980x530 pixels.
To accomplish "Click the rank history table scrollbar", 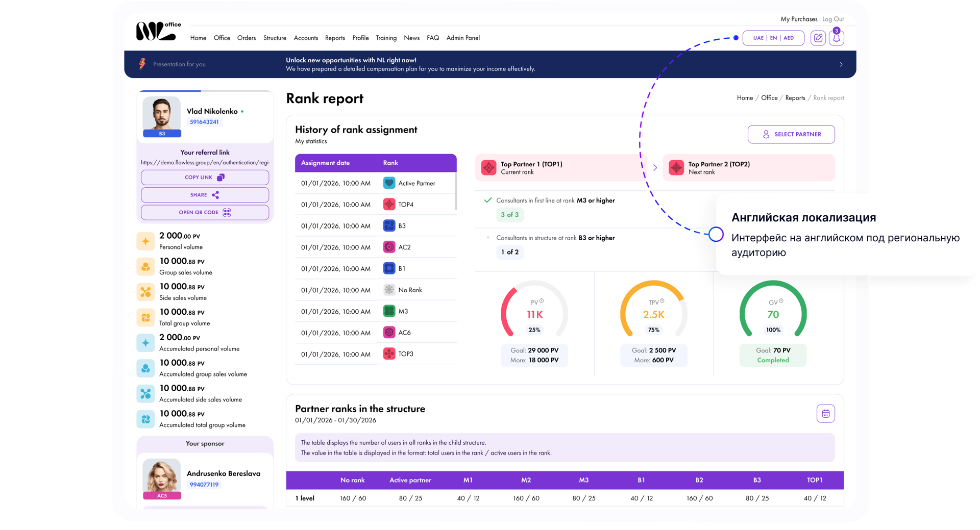I will point(455,191).
